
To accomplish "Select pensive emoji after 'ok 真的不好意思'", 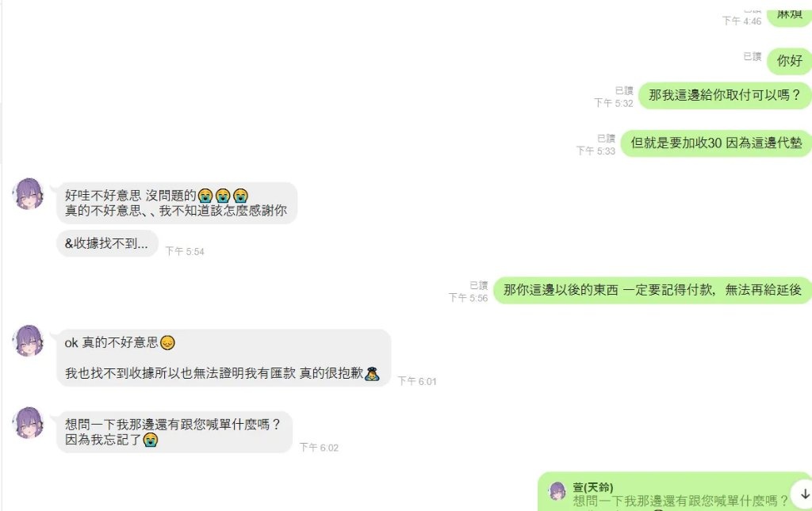I will tap(167, 342).
